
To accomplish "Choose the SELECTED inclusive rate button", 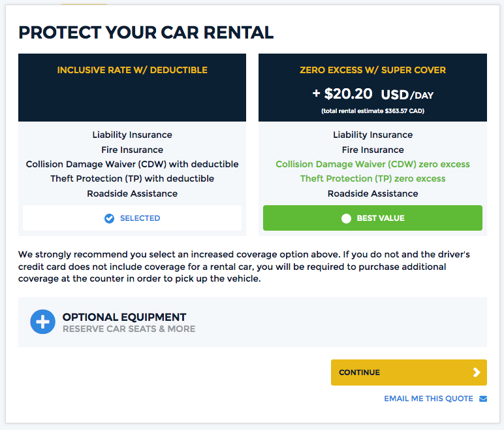I will click(x=132, y=218).
